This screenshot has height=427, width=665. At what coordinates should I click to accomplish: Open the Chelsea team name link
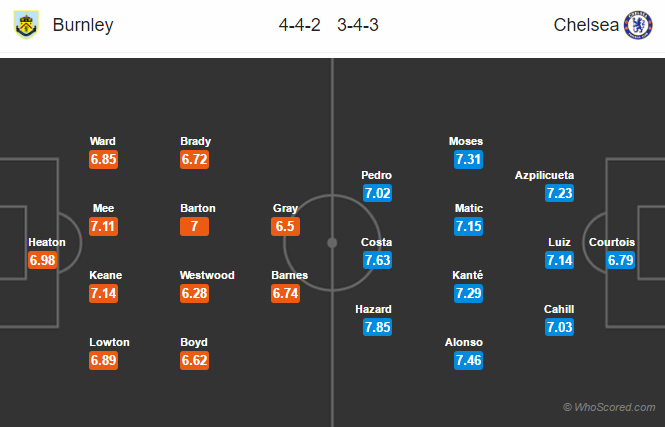click(586, 25)
